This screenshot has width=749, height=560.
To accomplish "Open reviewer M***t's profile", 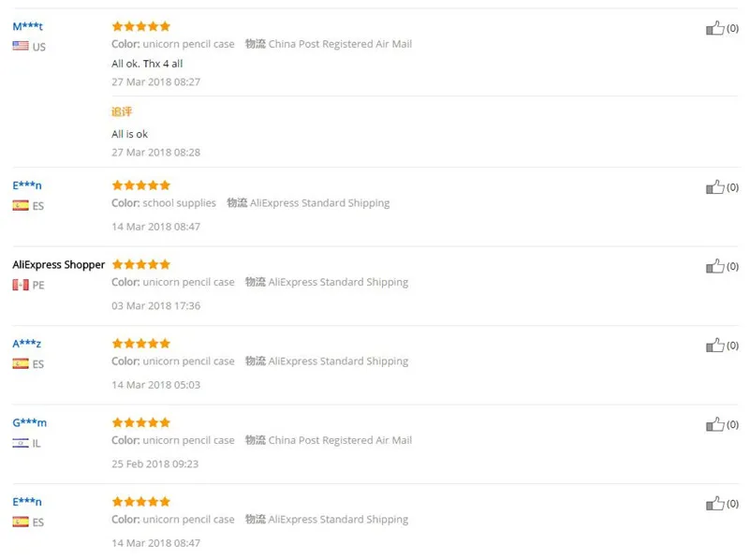I will pyautogui.click(x=28, y=26).
